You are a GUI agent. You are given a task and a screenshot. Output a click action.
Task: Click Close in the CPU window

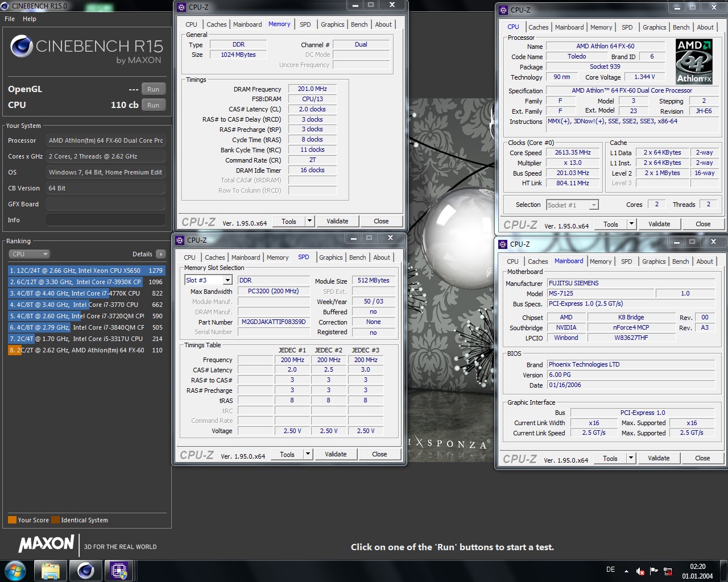[703, 224]
